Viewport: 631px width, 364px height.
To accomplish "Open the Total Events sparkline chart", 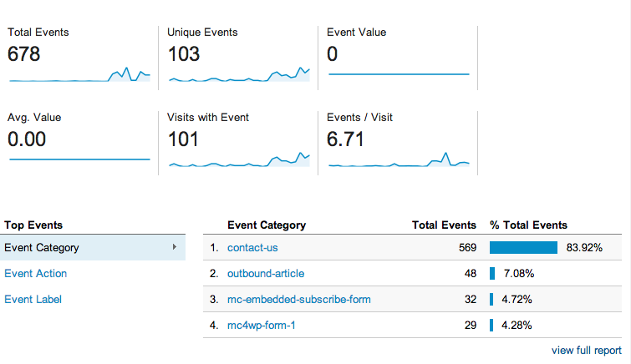I will coord(79,74).
